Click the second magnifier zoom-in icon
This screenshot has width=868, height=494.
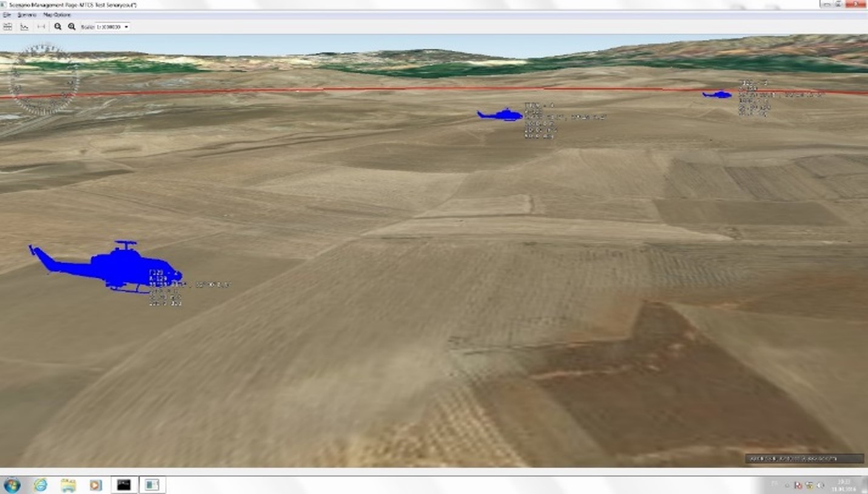(72, 27)
